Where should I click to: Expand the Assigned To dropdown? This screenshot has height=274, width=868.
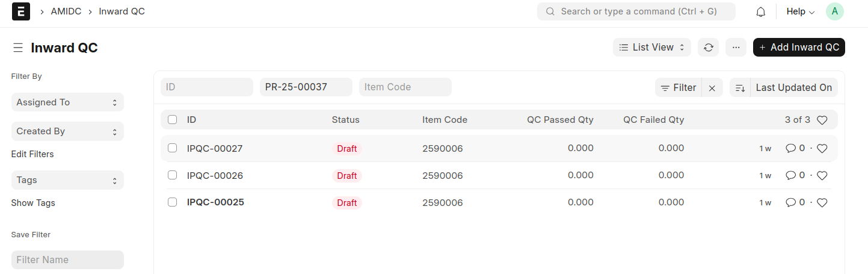pyautogui.click(x=67, y=102)
